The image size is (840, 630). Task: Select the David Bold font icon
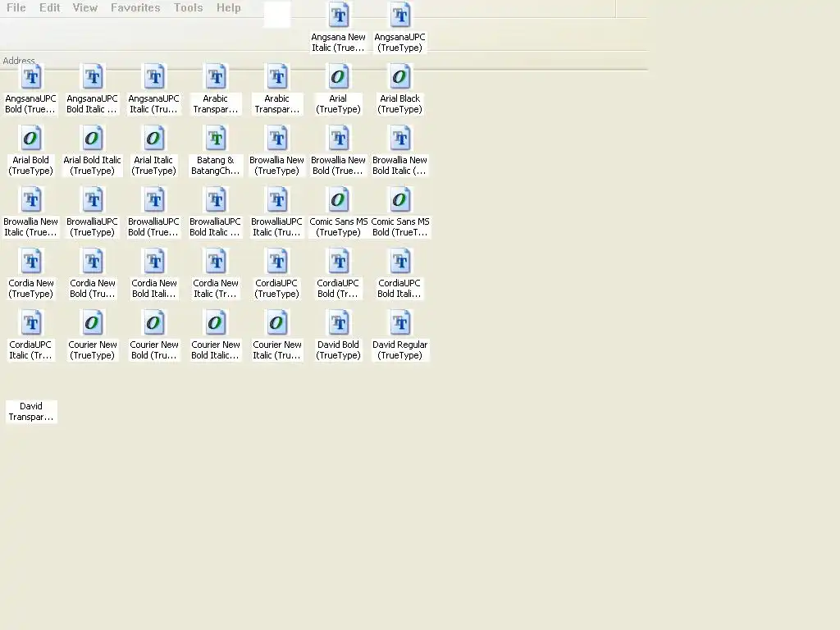[x=339, y=323]
